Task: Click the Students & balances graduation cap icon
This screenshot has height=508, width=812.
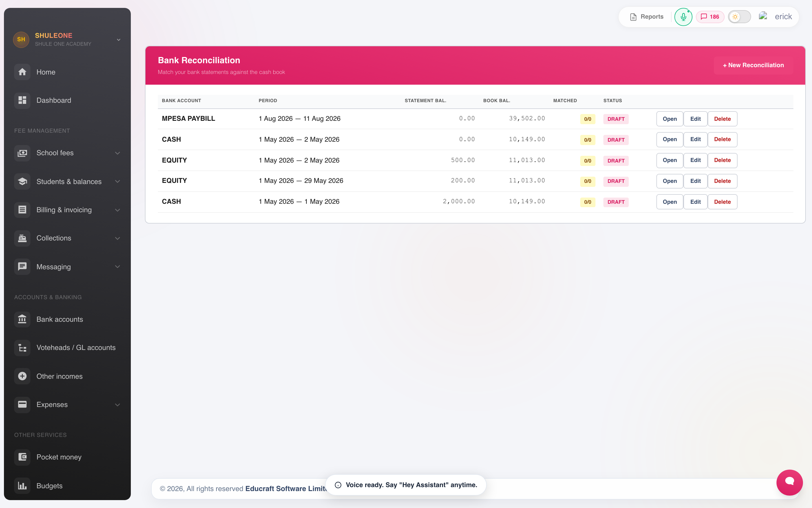Action: (x=22, y=181)
